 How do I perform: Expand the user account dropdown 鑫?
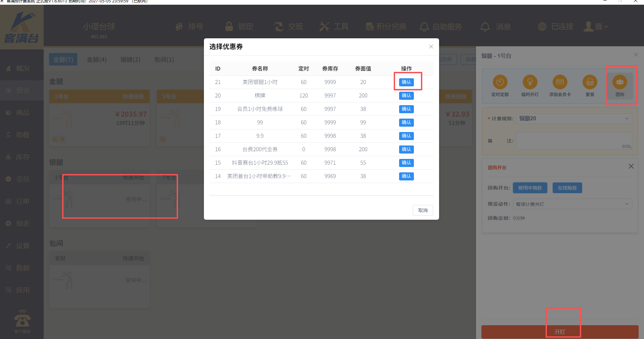[597, 27]
